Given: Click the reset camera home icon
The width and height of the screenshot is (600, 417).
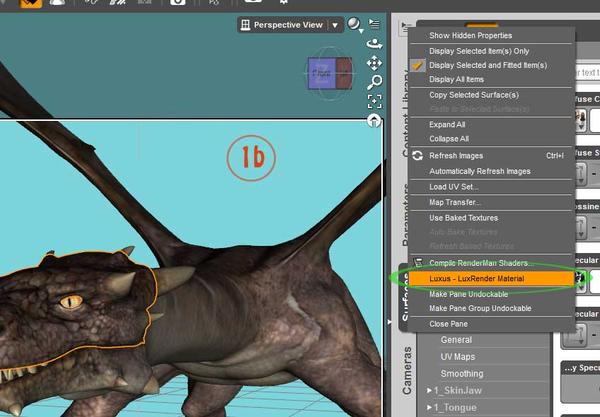Looking at the screenshot, I should coord(374,120).
